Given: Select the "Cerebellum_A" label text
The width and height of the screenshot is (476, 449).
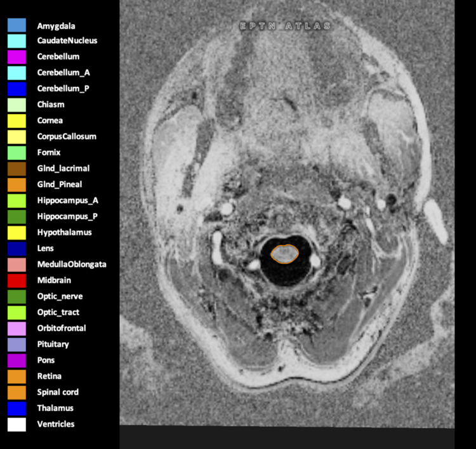Looking at the screenshot, I should point(63,73).
